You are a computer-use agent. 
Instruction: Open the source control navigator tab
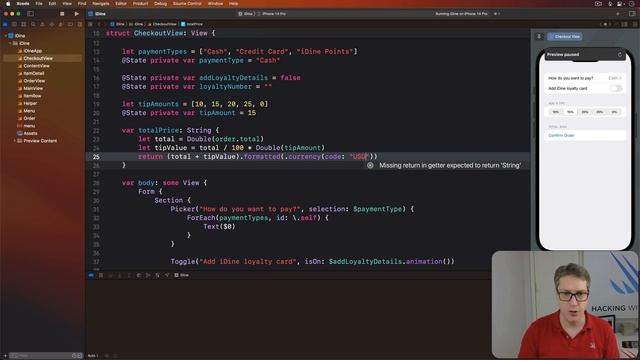[x=14, y=24]
